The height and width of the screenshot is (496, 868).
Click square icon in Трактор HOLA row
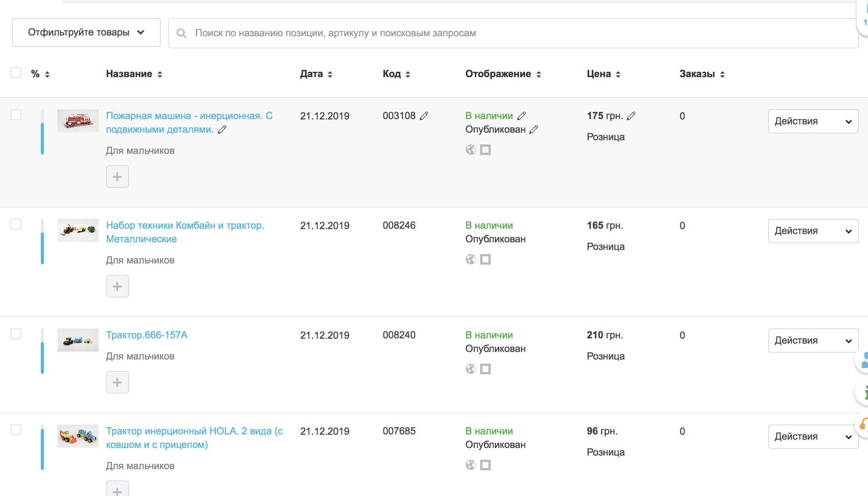[485, 465]
